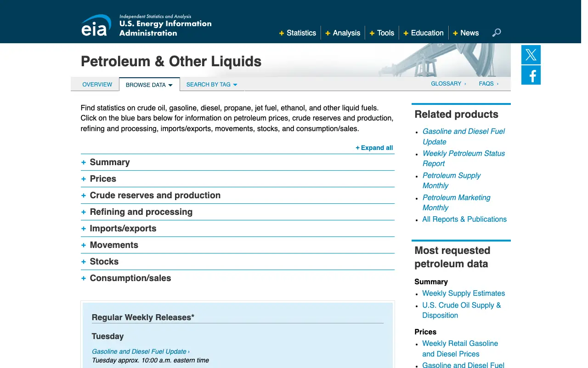Open the News menu
The width and height of the screenshot is (588, 368).
pyautogui.click(x=466, y=33)
